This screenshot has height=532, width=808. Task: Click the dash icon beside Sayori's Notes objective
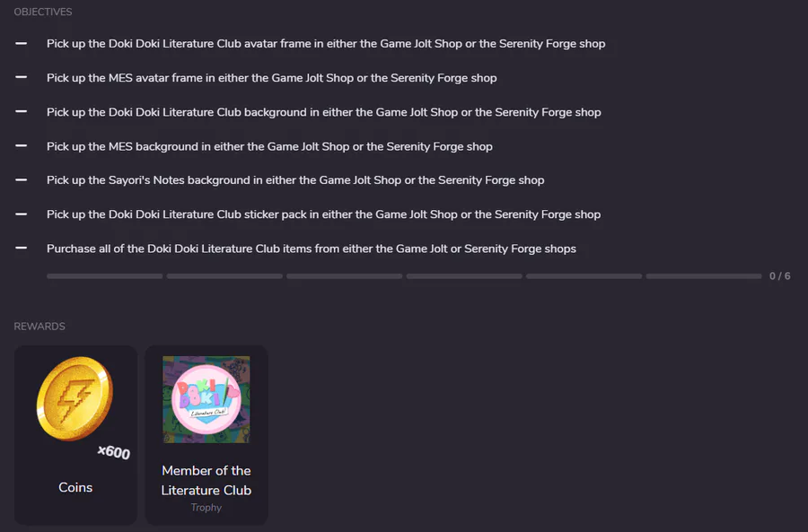coord(22,180)
